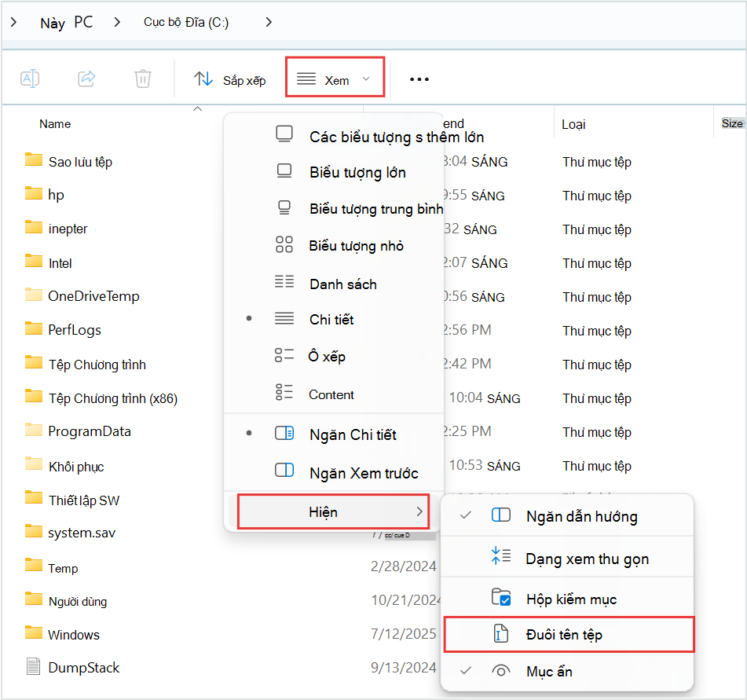This screenshot has height=700, width=747.
Task: Select the Người dùng folder
Action: [x=66, y=601]
